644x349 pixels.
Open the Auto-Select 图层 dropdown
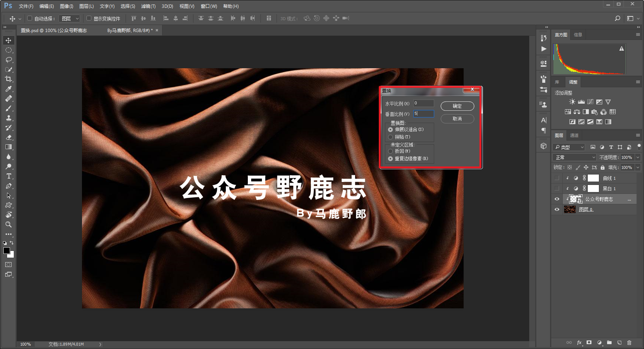pos(70,18)
